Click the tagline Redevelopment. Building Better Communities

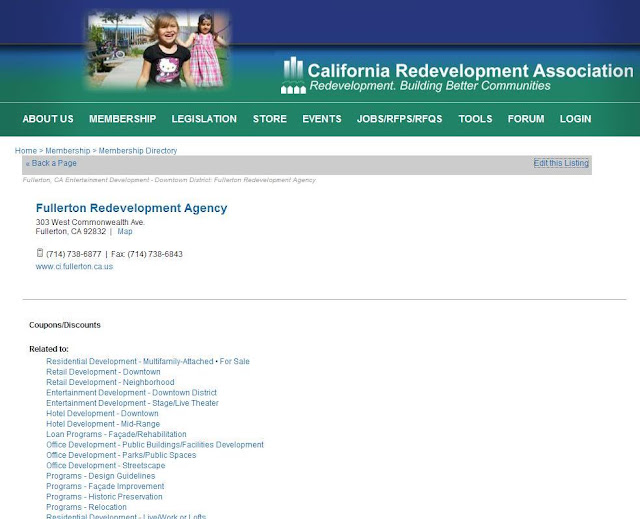(x=430, y=86)
